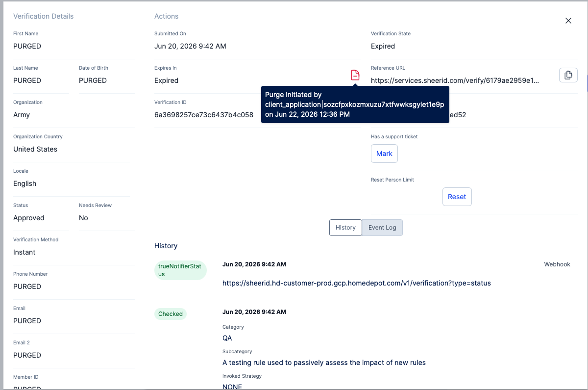
Task: Click the Expired verification state value
Action: (x=383, y=46)
